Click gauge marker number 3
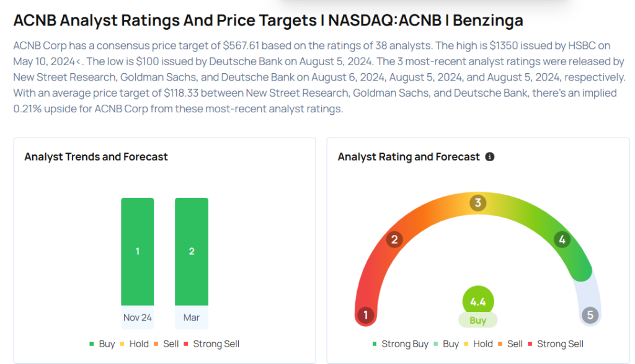The image size is (635, 364). pyautogui.click(x=477, y=203)
